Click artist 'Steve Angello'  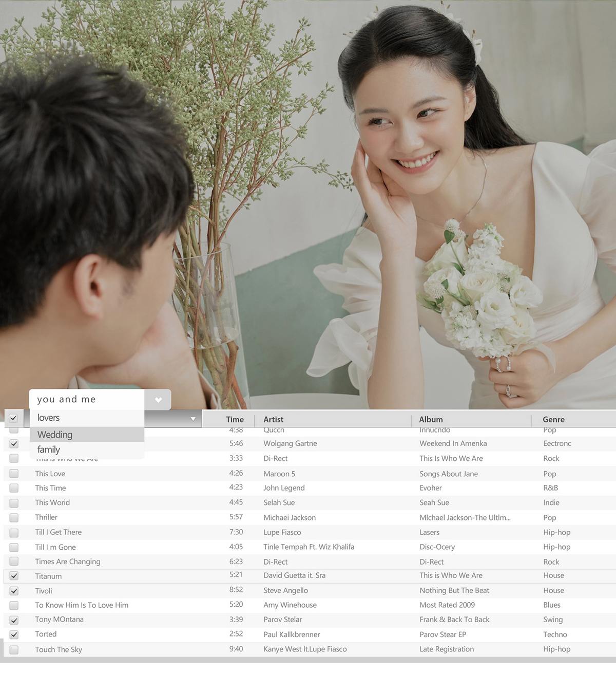click(x=285, y=591)
